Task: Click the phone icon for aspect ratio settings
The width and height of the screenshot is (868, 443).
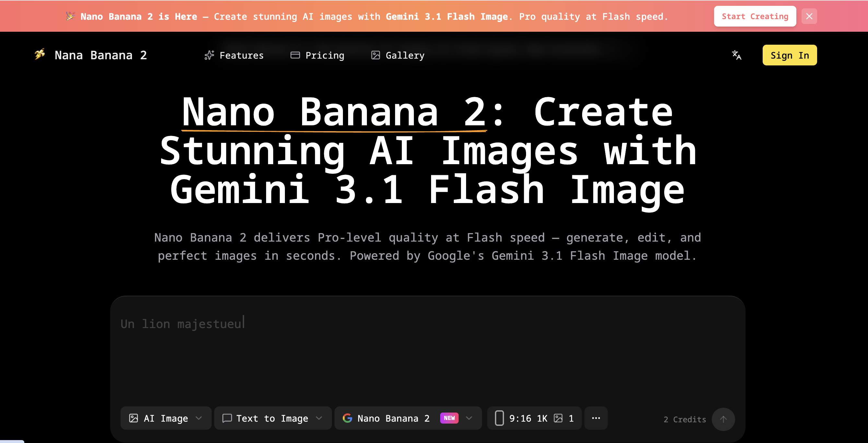Action: [499, 418]
